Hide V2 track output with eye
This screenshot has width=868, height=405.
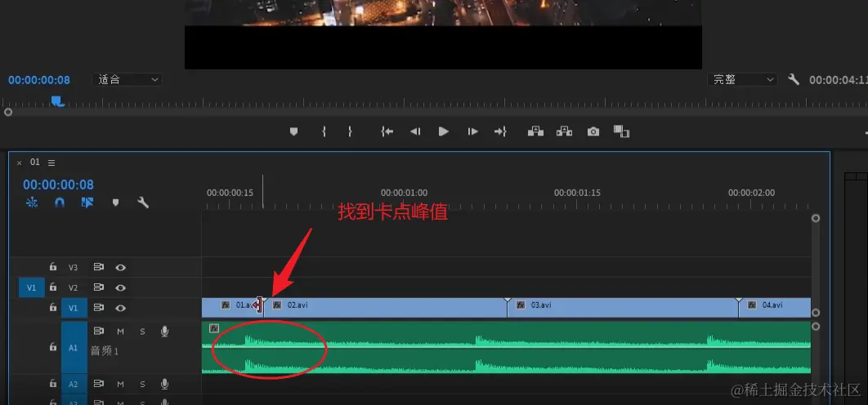(x=121, y=287)
